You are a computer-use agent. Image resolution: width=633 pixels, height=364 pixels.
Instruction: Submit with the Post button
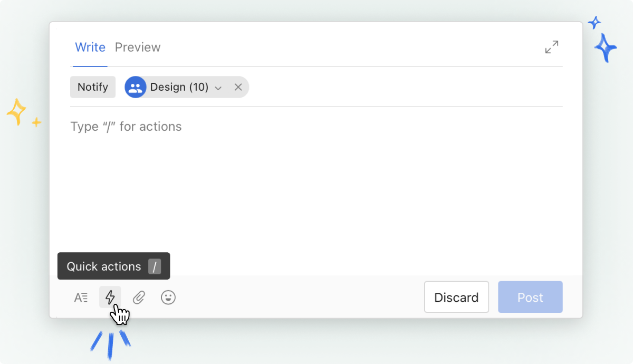(530, 297)
